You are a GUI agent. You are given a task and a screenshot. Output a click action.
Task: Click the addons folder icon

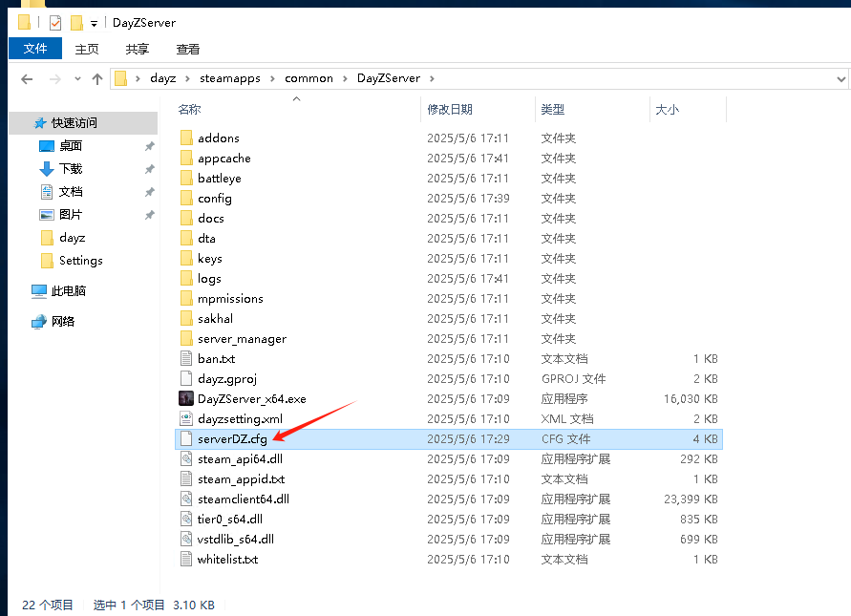pos(186,138)
